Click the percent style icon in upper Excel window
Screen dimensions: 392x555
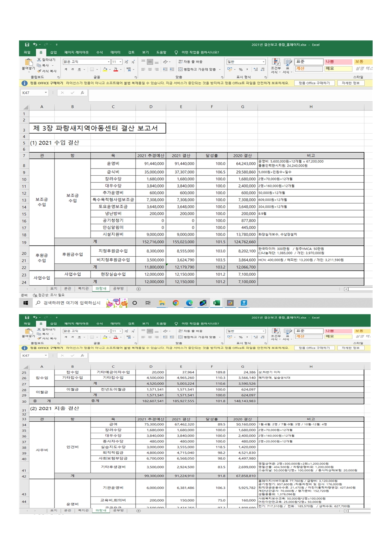[241, 70]
